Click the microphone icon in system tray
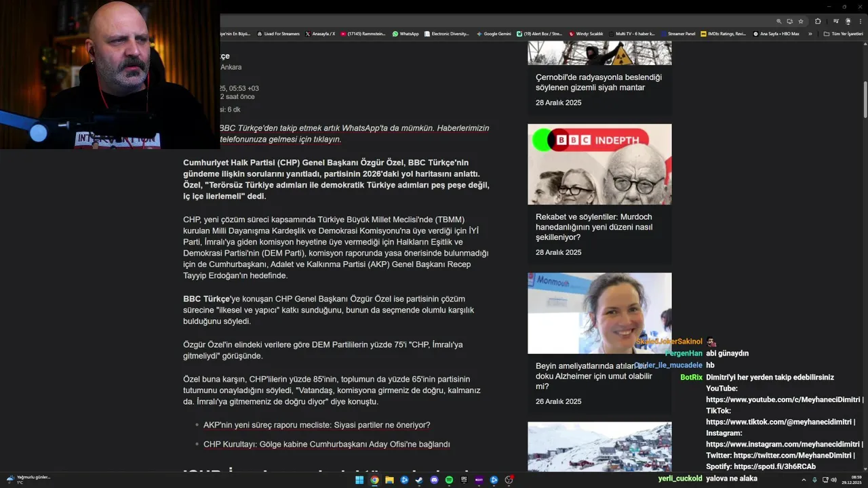This screenshot has width=868, height=488. [814, 480]
